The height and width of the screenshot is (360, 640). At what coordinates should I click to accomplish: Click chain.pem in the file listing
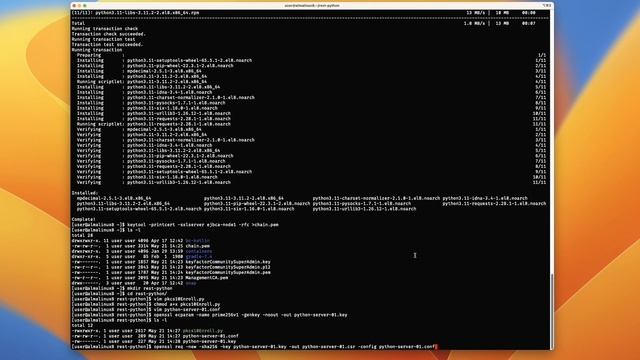pyautogui.click(x=198, y=246)
